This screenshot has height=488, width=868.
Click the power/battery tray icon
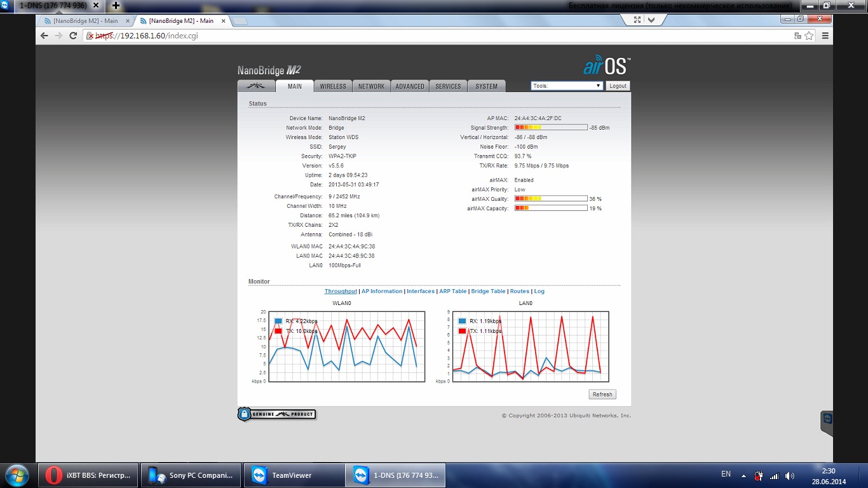click(x=759, y=475)
